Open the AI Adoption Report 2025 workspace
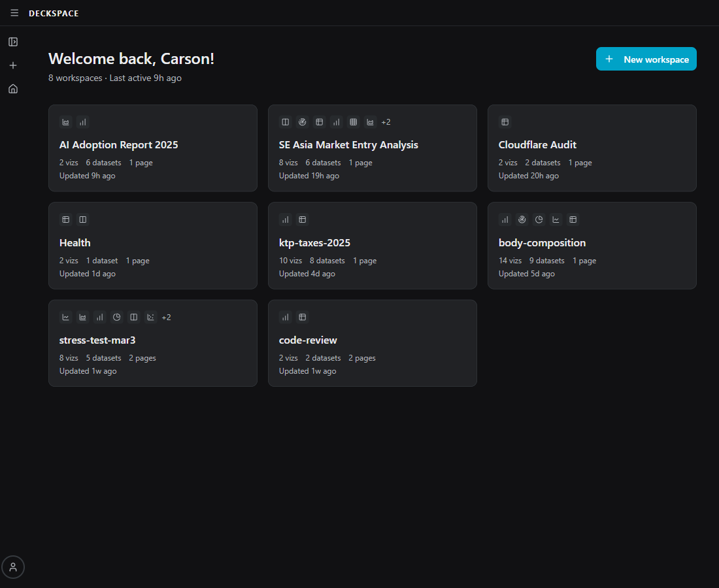The height and width of the screenshot is (588, 719). tap(118, 144)
